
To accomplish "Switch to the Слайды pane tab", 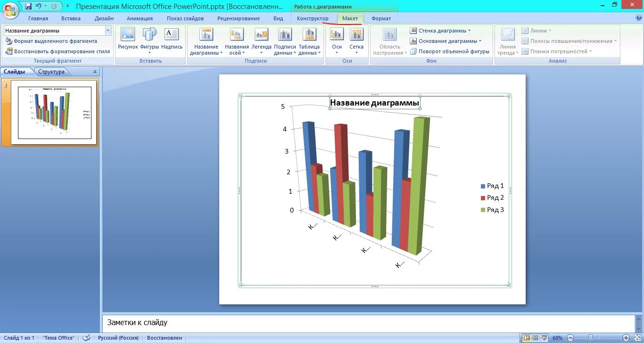I will [15, 72].
